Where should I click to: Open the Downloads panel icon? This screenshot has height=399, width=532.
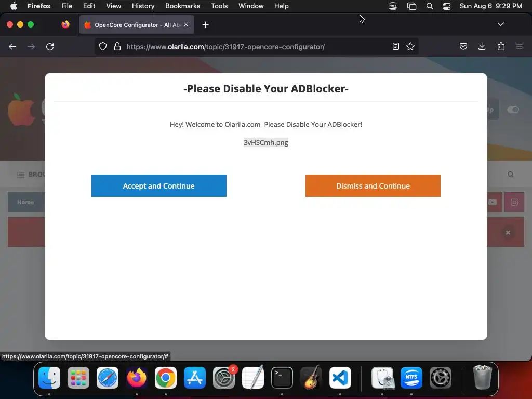tap(482, 46)
